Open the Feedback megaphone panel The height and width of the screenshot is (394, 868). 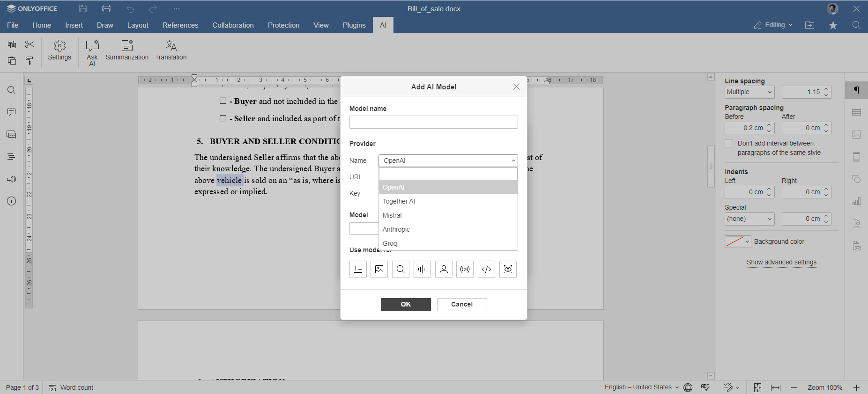click(x=12, y=179)
